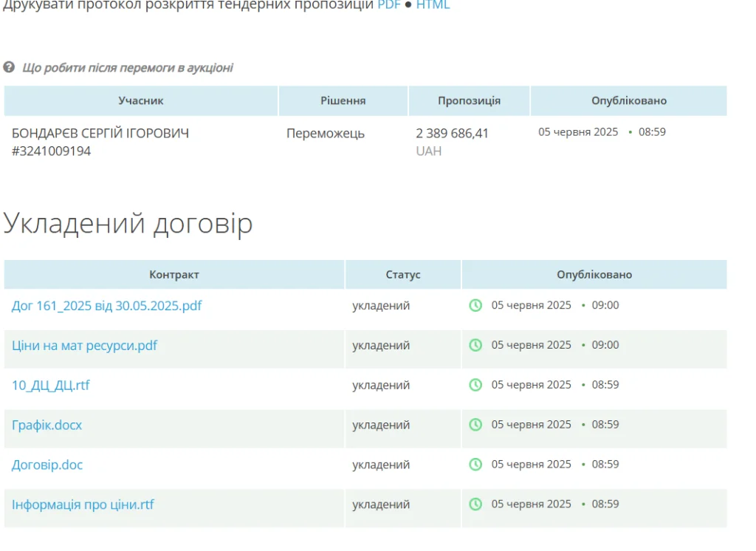Open 'Що робити після перемоги в аукціоні' help
Image resolution: width=756 pixels, height=551 pixels.
pyautogui.click(x=128, y=68)
